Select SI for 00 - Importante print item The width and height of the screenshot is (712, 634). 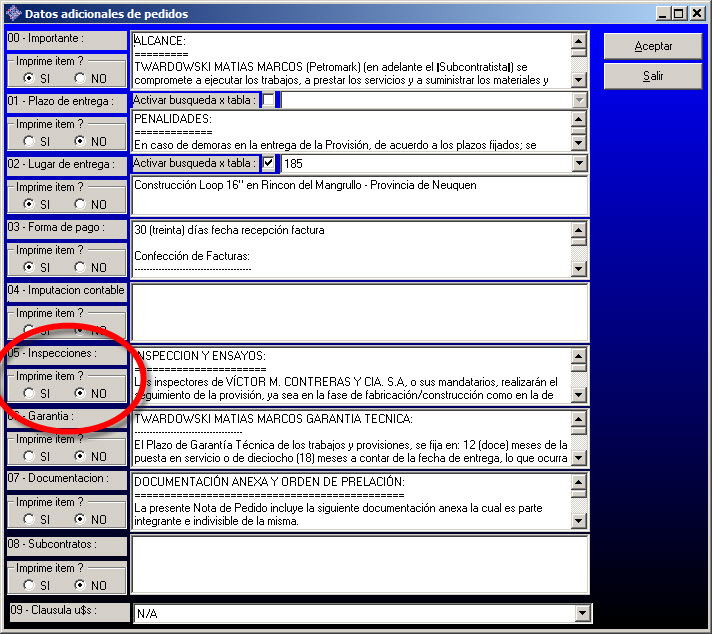click(30, 78)
